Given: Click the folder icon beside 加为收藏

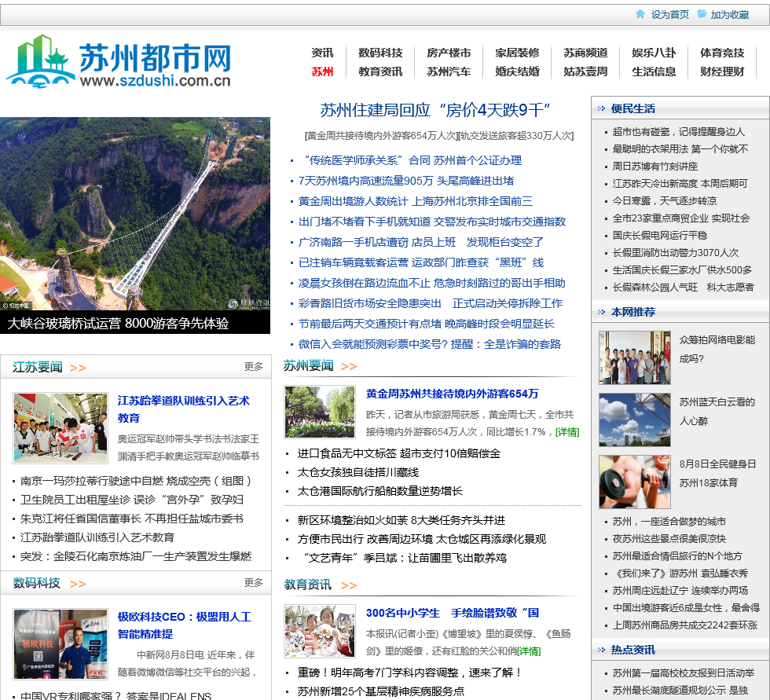Looking at the screenshot, I should (x=702, y=13).
